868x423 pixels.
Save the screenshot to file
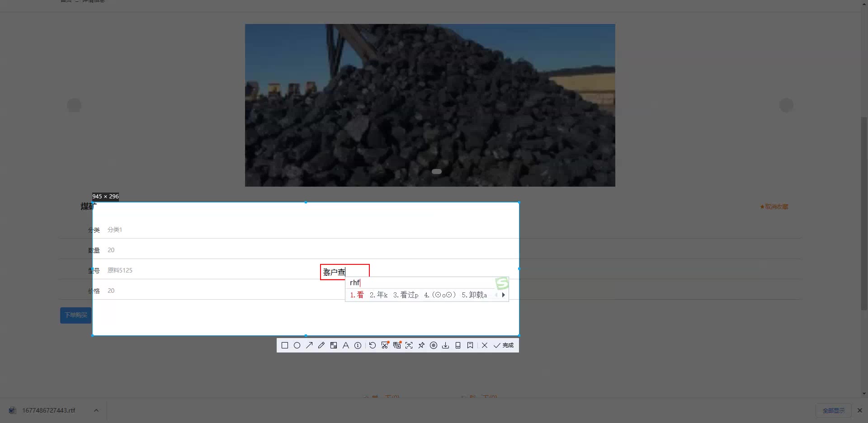coord(446,345)
